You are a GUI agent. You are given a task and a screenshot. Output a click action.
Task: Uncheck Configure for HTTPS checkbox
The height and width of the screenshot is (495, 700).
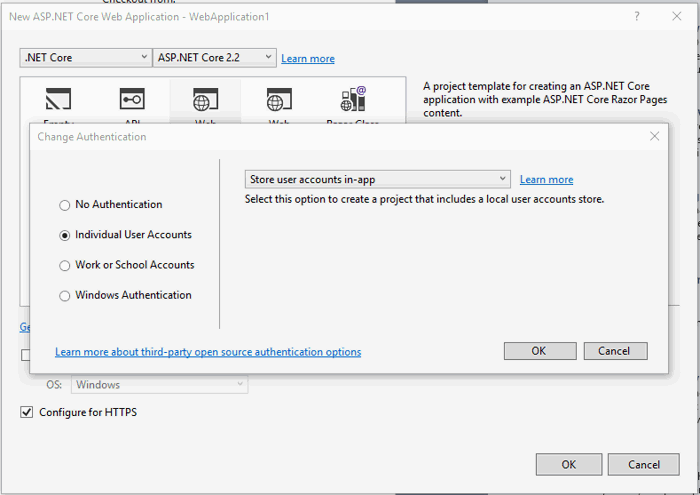27,412
